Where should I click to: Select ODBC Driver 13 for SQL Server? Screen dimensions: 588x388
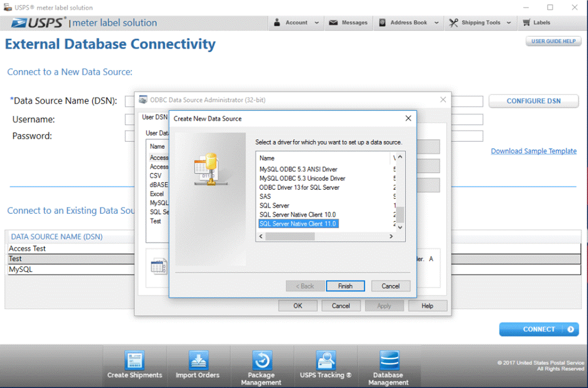click(x=299, y=187)
